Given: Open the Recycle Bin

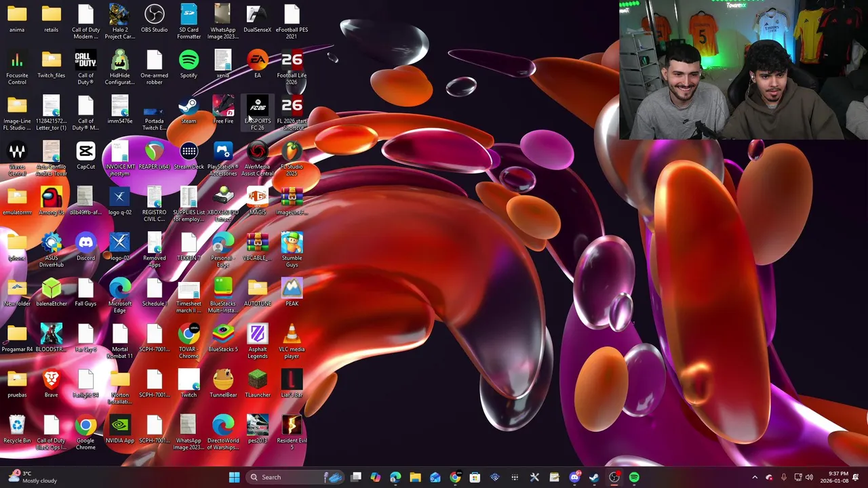Looking at the screenshot, I should [x=17, y=430].
